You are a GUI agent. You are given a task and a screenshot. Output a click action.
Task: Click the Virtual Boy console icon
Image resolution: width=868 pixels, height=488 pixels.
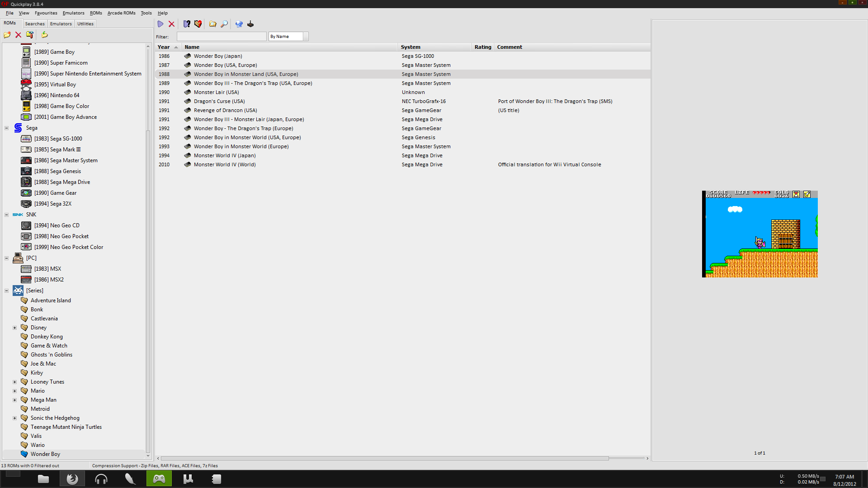click(26, 84)
